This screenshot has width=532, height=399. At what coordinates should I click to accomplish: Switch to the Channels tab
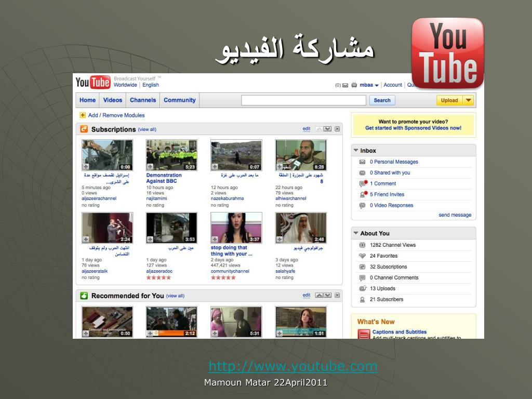[143, 100]
